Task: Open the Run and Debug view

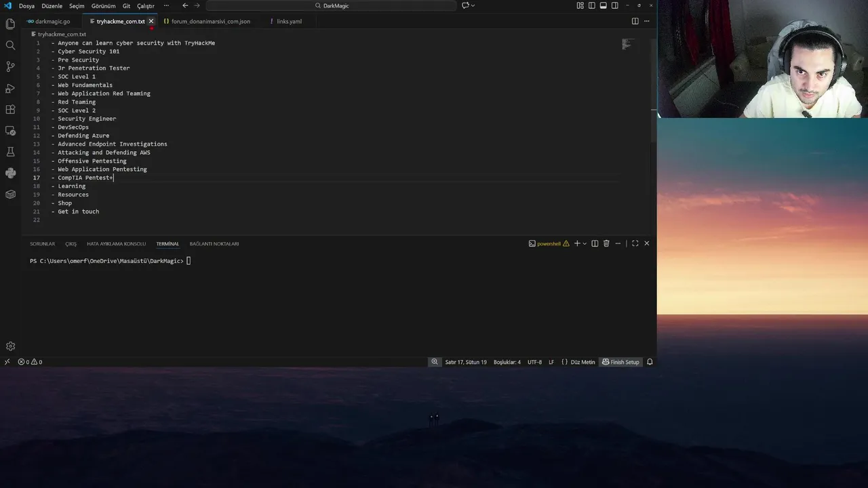Action: pyautogui.click(x=10, y=88)
